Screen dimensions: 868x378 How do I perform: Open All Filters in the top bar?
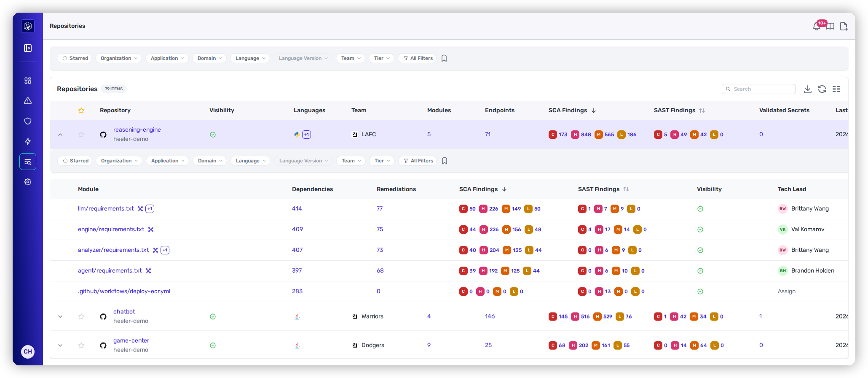click(418, 58)
